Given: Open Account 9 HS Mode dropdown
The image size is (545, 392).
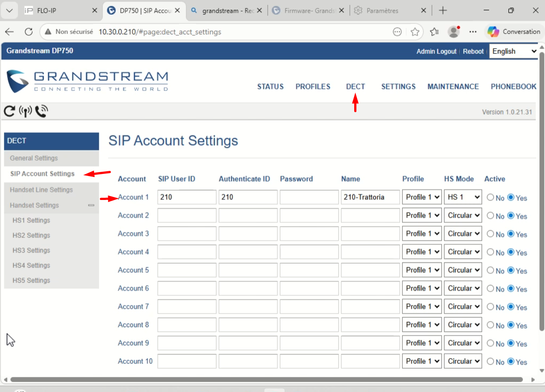Looking at the screenshot, I should [463, 343].
